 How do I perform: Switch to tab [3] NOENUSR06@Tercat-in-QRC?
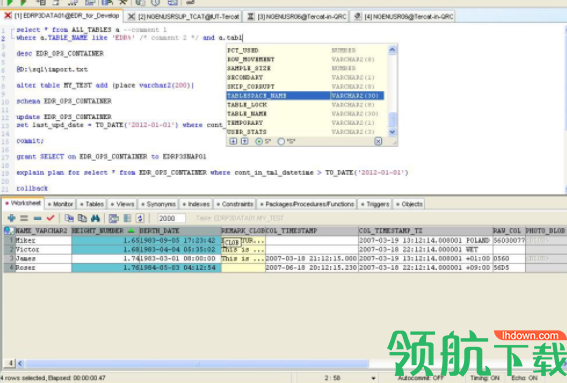[x=297, y=17]
